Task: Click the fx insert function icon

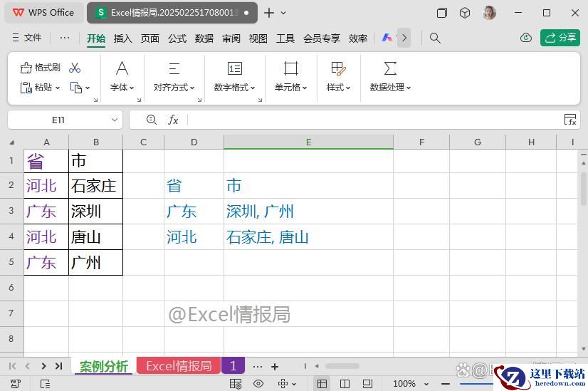Action: (173, 120)
